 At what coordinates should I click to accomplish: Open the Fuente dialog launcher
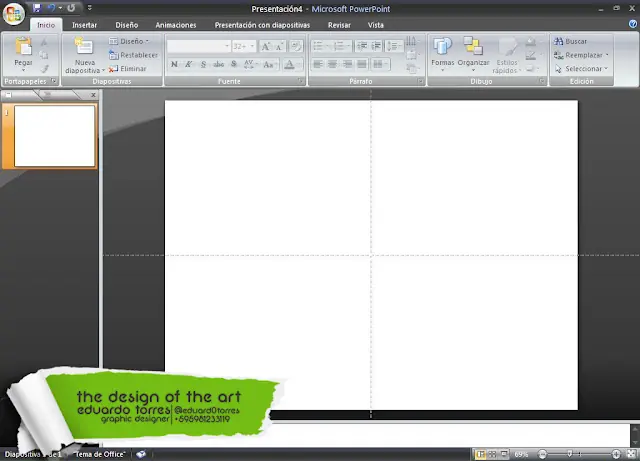tap(301, 81)
